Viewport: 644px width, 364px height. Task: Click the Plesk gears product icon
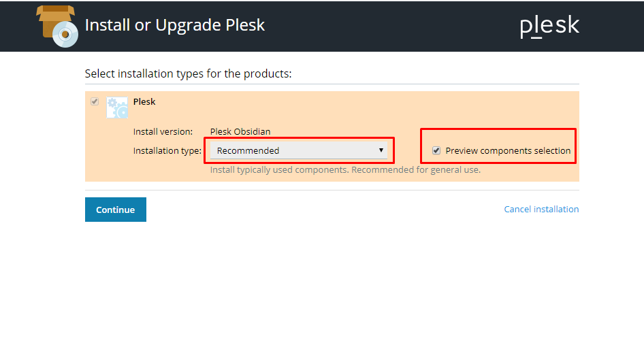[117, 107]
